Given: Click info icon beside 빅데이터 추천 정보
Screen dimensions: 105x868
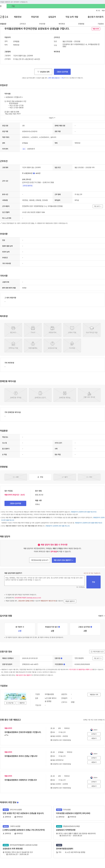Looking at the screenshot, I should pyautogui.click(x=18, y=802).
